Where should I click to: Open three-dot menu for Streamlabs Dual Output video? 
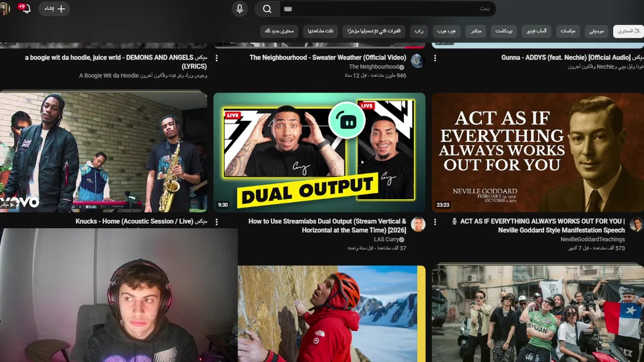217,222
